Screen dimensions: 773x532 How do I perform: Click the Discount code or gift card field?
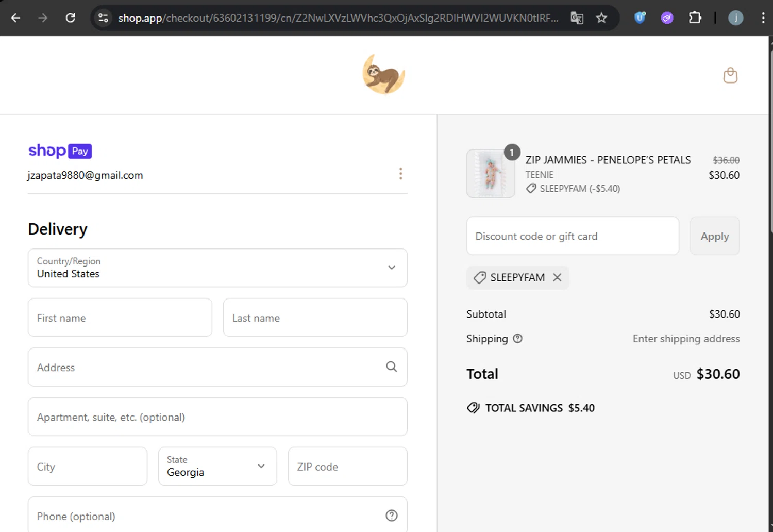[573, 236]
